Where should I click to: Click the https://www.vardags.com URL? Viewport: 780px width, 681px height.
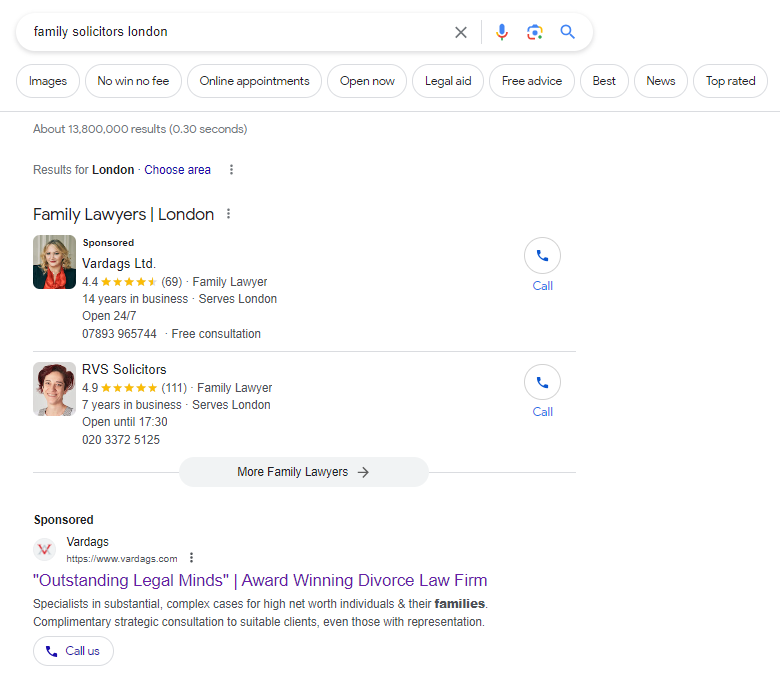click(x=122, y=559)
